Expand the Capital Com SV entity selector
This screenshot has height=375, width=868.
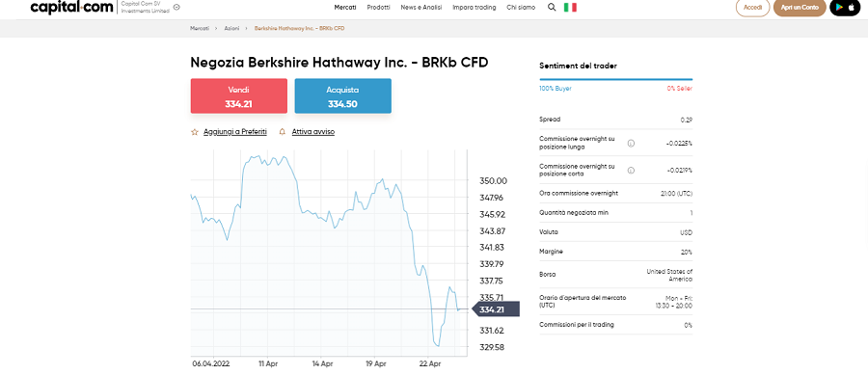(x=150, y=7)
